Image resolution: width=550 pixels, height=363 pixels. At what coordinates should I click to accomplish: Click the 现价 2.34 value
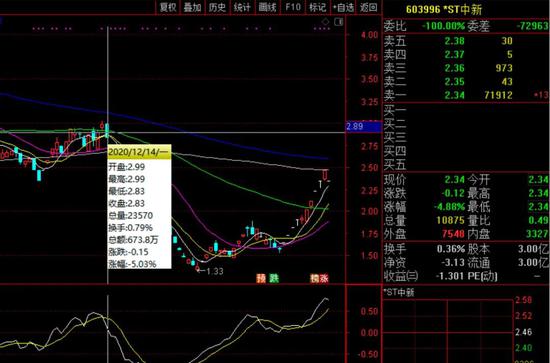click(x=455, y=180)
